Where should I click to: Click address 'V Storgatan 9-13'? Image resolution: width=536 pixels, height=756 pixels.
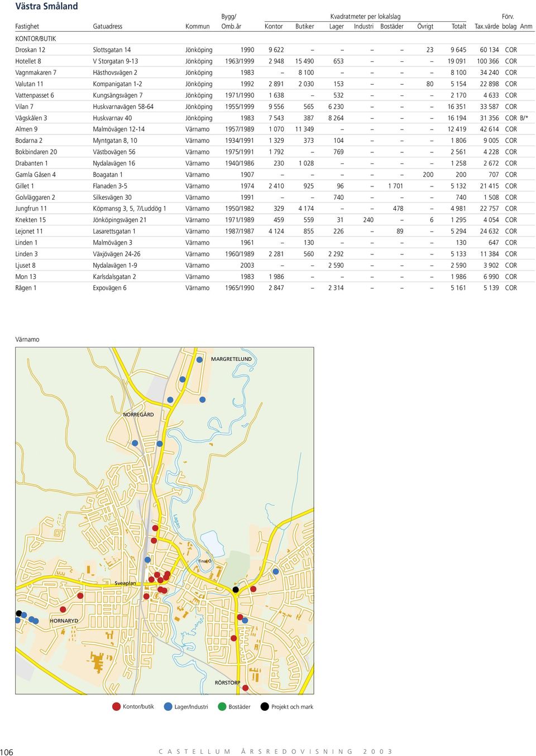click(x=116, y=61)
